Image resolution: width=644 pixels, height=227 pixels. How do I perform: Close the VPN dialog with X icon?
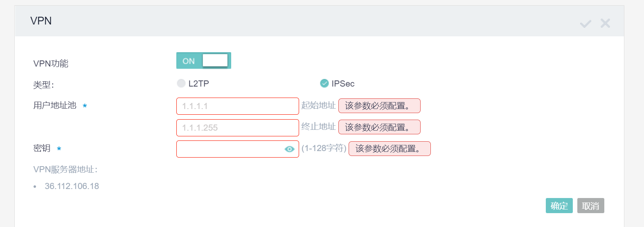point(605,23)
